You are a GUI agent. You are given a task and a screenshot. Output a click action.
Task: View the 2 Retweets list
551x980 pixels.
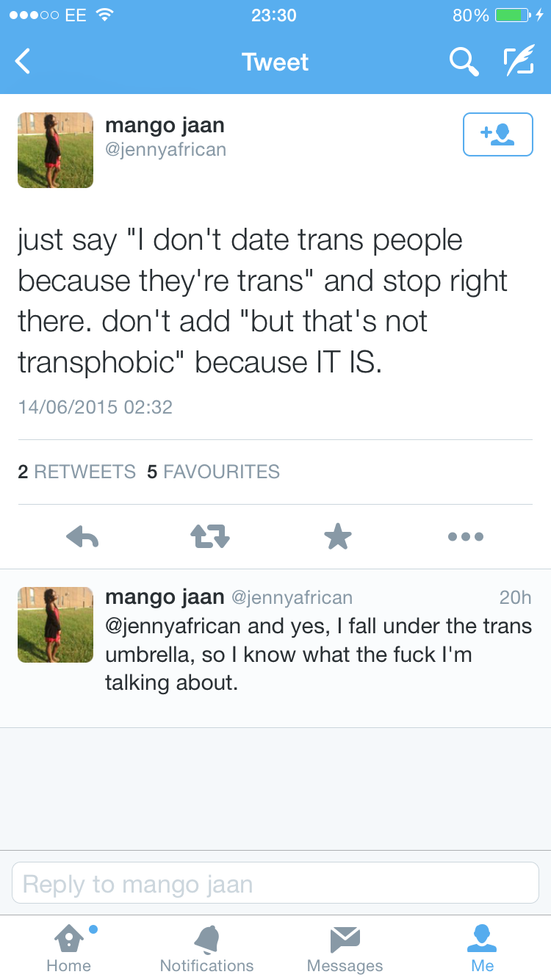77,472
